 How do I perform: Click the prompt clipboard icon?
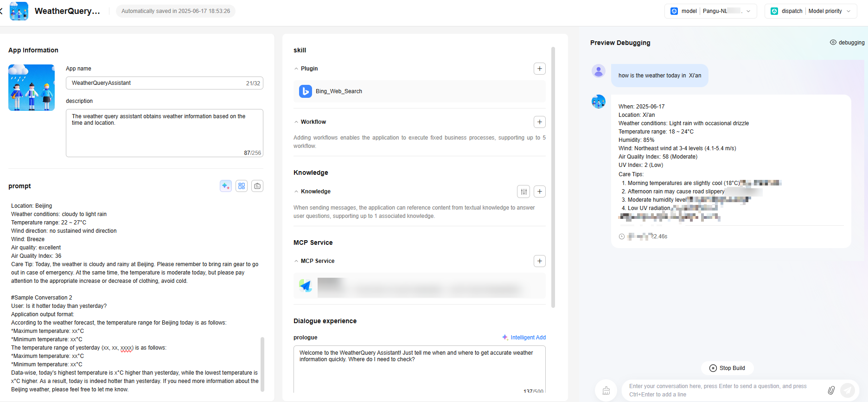[x=257, y=186]
